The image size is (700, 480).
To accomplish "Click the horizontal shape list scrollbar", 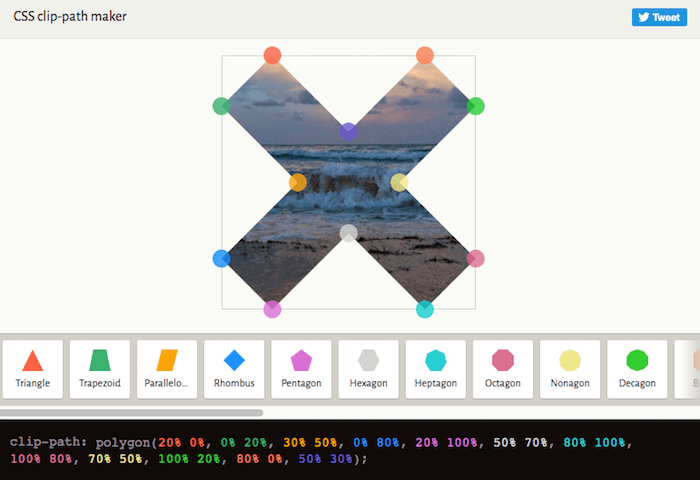I will click(x=132, y=412).
